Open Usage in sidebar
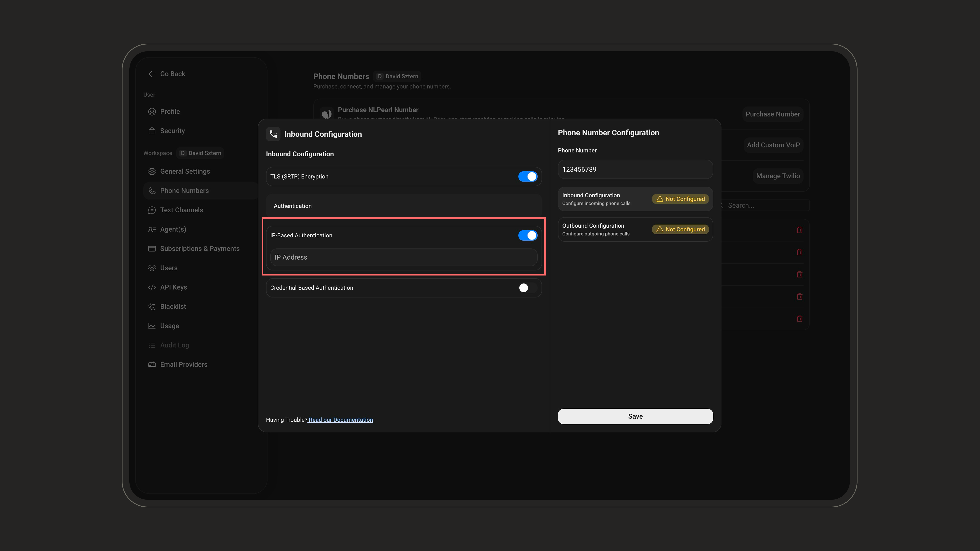The image size is (980, 551). 200,326
